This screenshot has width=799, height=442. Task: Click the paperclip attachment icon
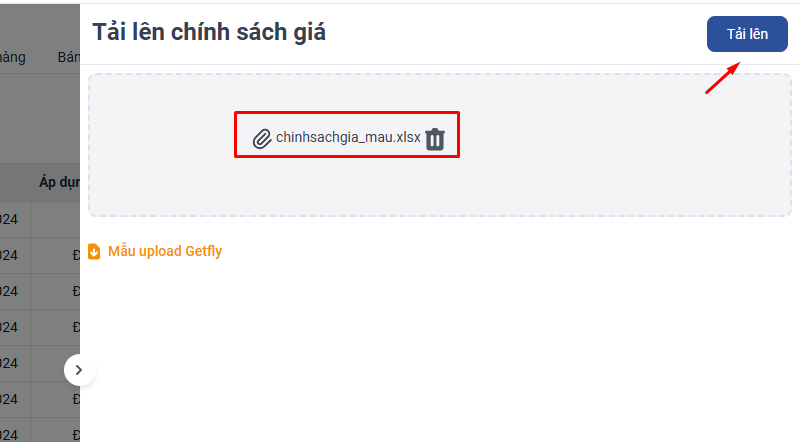262,139
